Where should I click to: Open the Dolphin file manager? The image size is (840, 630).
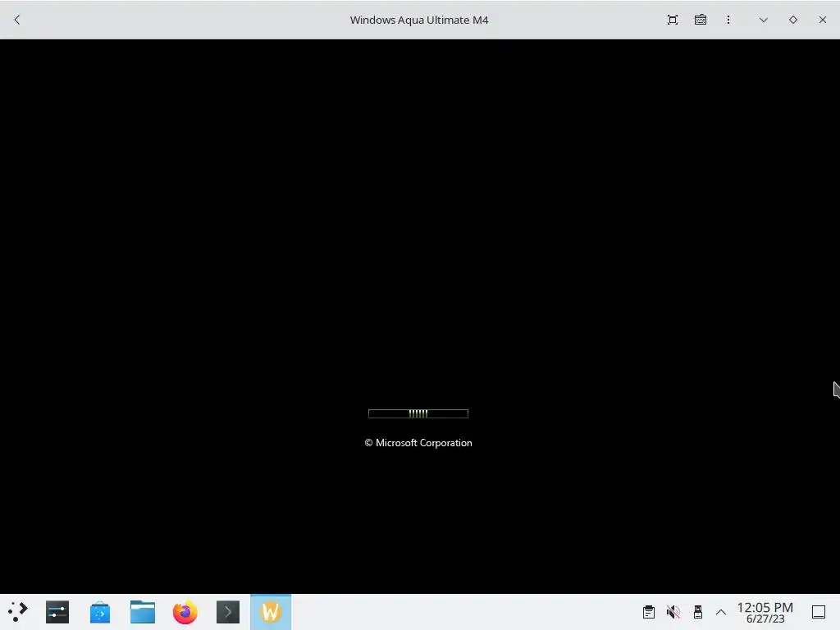click(x=143, y=612)
